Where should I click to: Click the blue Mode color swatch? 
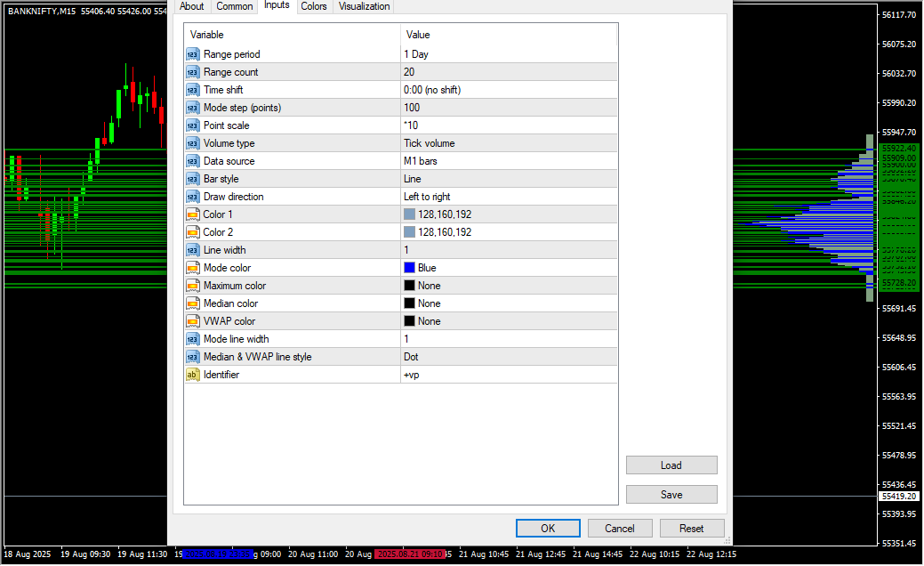tap(409, 268)
